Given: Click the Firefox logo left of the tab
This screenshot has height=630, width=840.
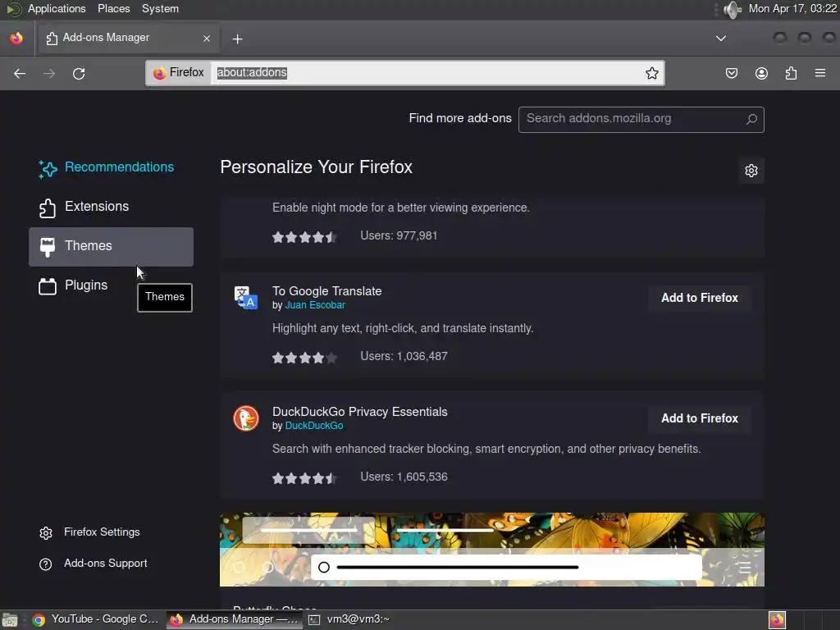Looking at the screenshot, I should click(x=16, y=38).
